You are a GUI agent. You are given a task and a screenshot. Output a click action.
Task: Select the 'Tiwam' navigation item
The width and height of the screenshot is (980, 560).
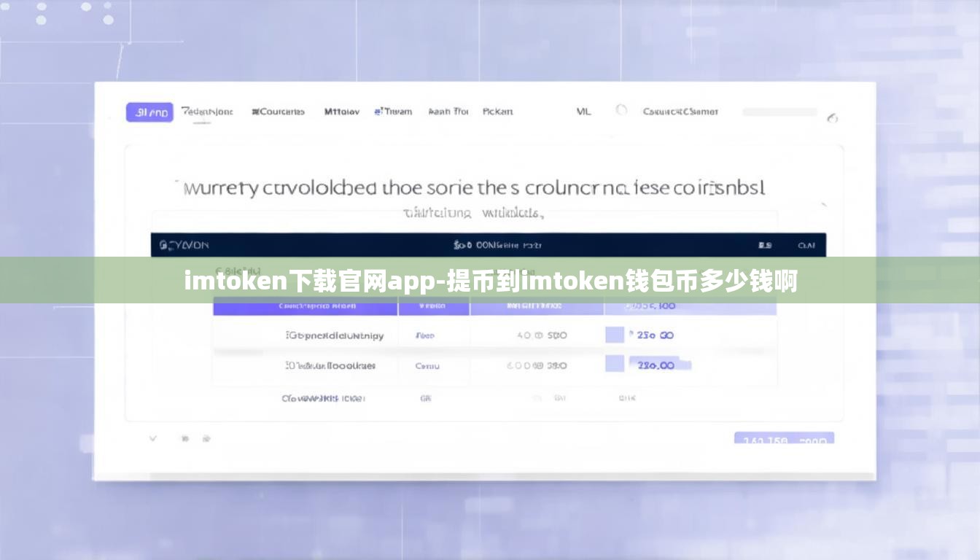(x=393, y=112)
